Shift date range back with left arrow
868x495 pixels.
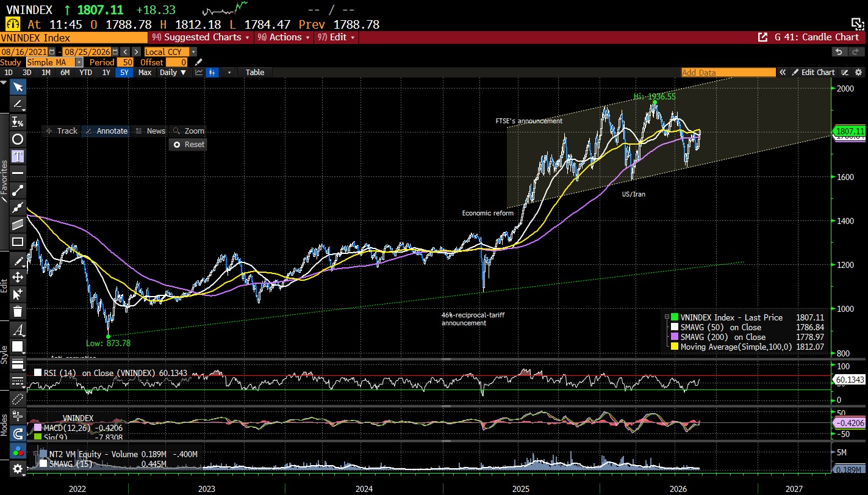click(x=124, y=52)
